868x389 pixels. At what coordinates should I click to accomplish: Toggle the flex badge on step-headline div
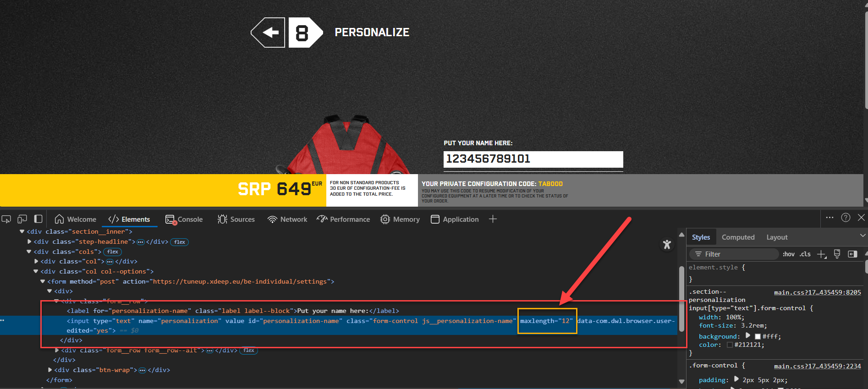180,242
